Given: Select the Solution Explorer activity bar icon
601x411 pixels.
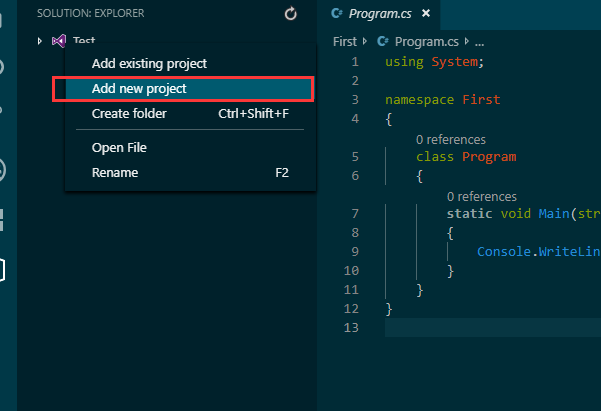Looking at the screenshot, I should tap(3, 270).
